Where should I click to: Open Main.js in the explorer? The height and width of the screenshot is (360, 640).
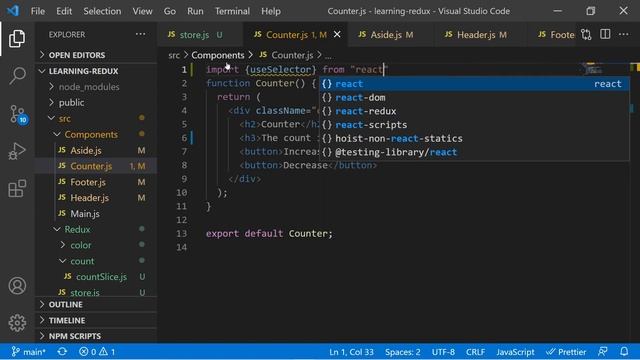point(96,213)
